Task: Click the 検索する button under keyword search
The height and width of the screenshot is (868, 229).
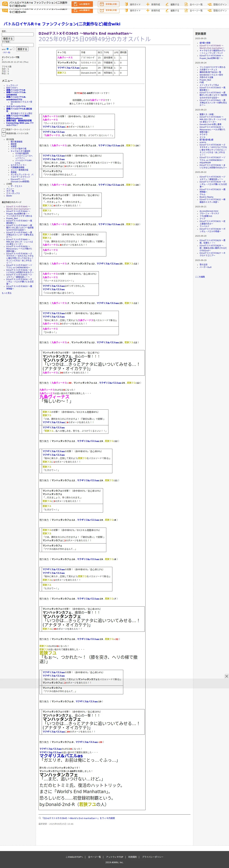Action: [x=8, y=39]
